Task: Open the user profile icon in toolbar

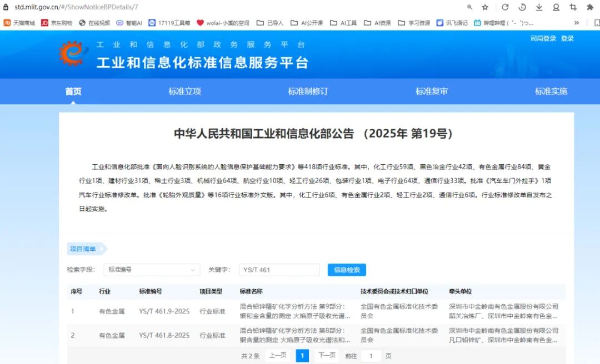Action: (x=556, y=7)
